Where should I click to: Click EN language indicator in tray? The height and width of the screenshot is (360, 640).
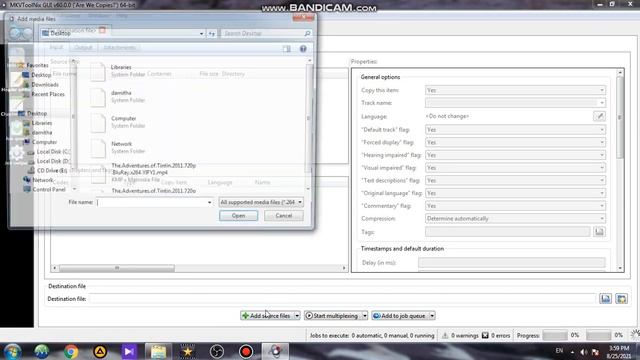pos(559,351)
